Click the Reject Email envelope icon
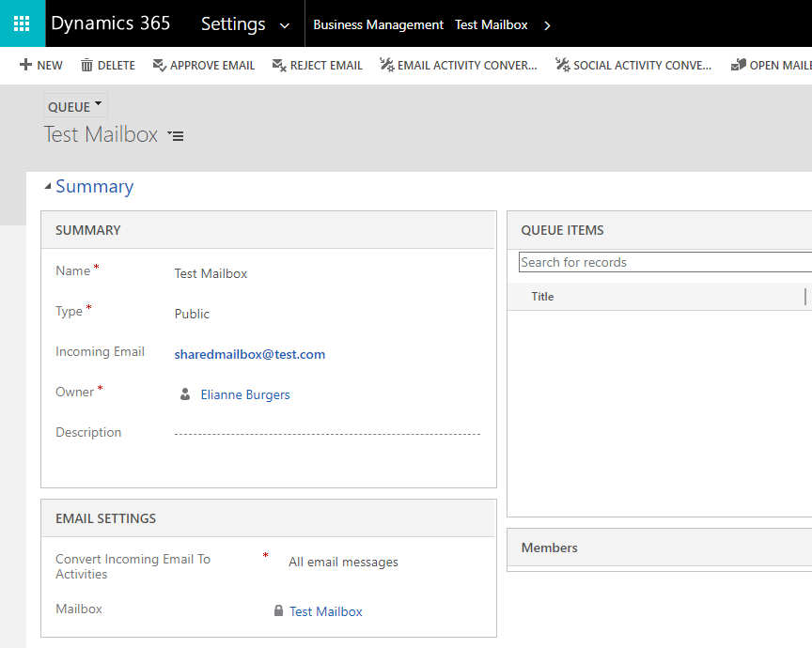Image resolution: width=812 pixels, height=648 pixels. 278,65
